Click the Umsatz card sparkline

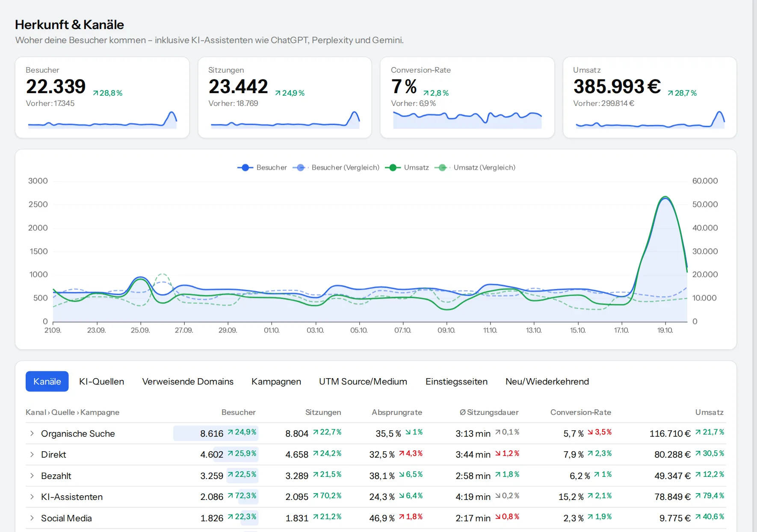(x=650, y=120)
